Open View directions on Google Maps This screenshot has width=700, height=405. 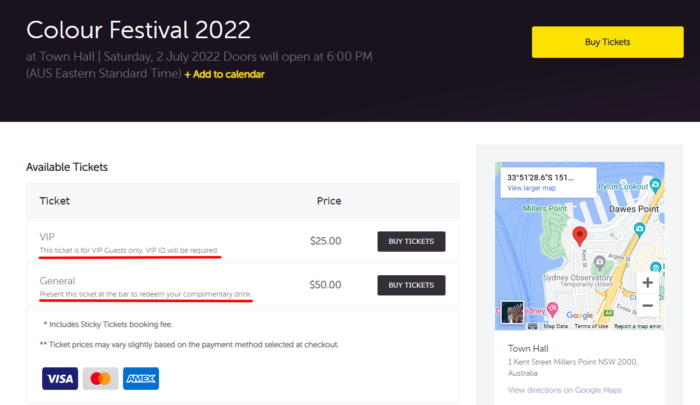pyautogui.click(x=564, y=390)
